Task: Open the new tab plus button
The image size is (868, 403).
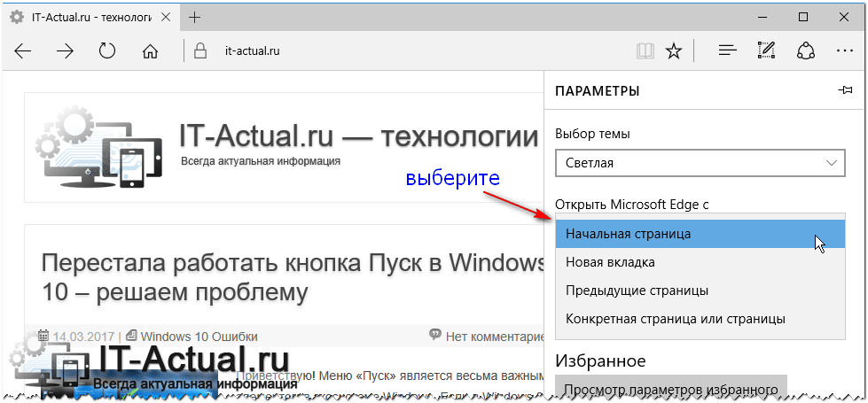Action: (195, 18)
